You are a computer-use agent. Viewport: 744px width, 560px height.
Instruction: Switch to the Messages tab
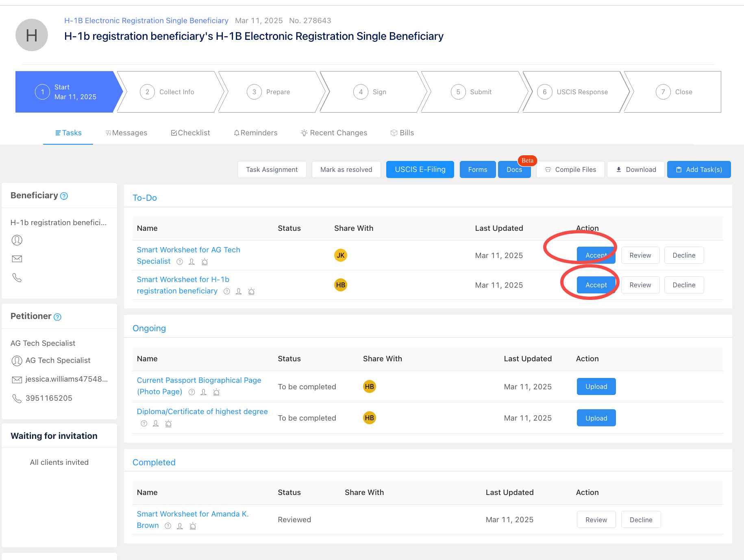tap(126, 133)
